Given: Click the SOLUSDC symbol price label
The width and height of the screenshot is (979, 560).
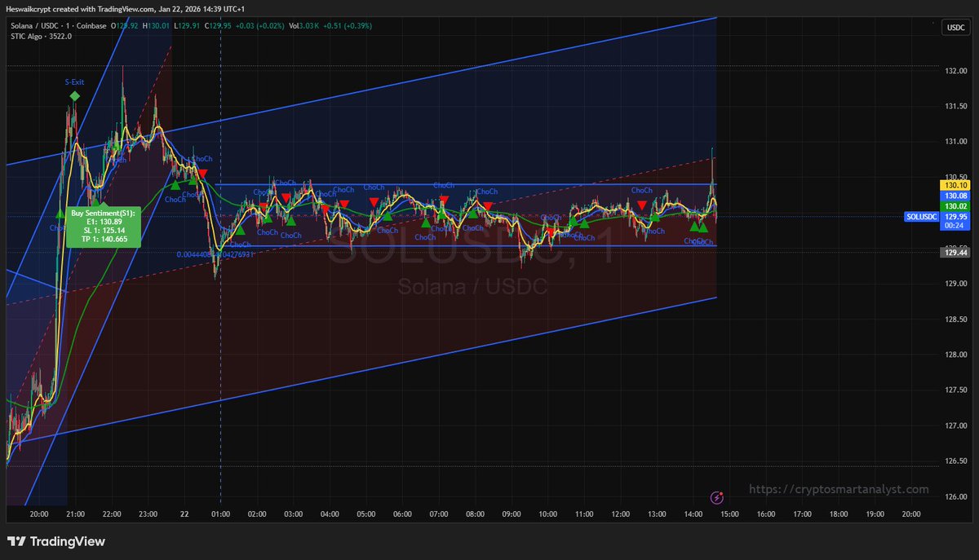Looking at the screenshot, I should coord(922,217).
